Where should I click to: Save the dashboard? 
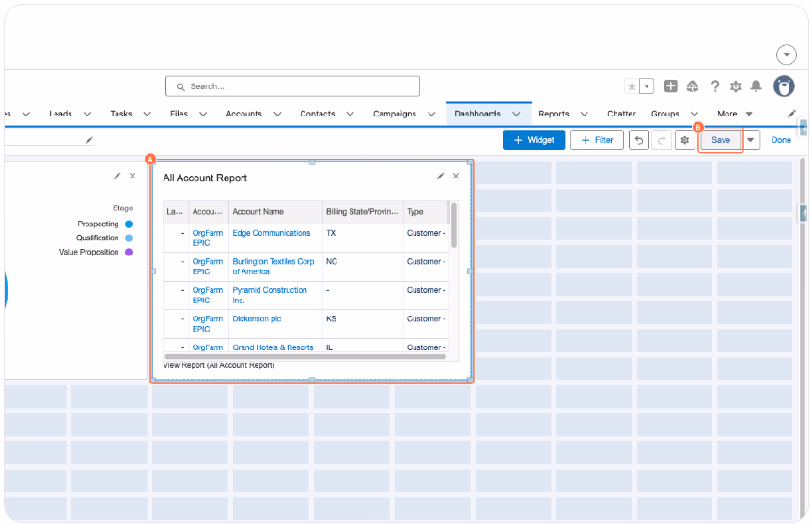(721, 140)
